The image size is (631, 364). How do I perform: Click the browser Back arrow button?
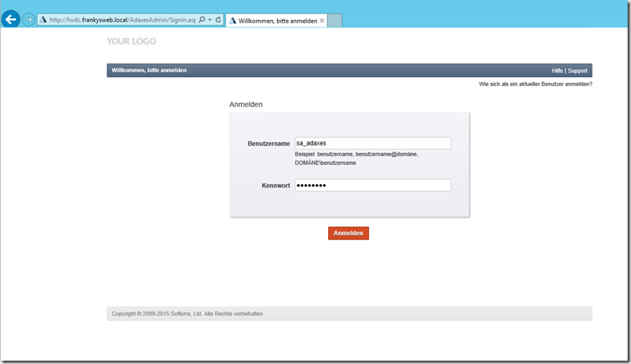[x=11, y=19]
